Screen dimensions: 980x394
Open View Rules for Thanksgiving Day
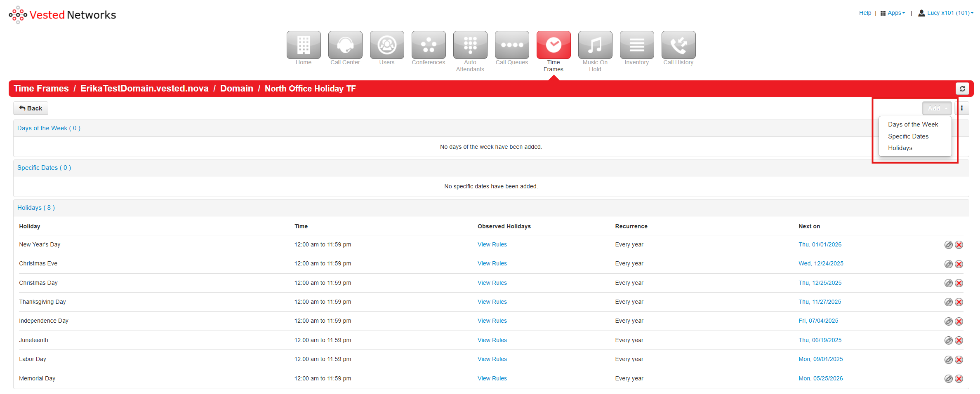tap(492, 302)
